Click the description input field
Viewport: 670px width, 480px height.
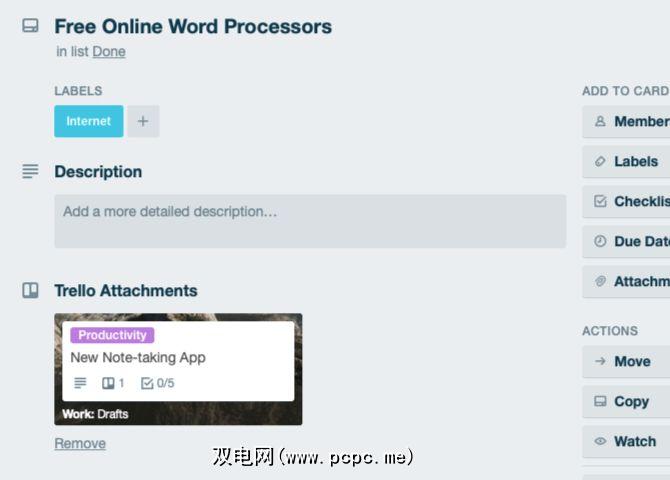[310, 221]
